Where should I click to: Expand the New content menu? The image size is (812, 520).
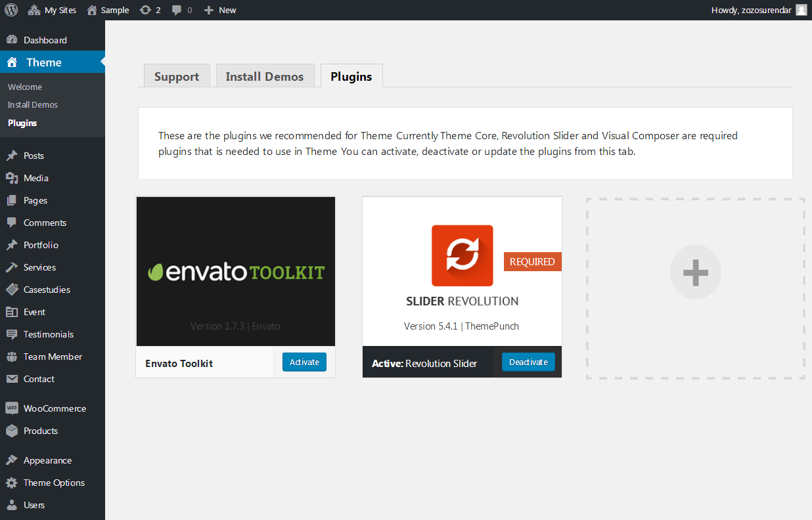coord(220,10)
